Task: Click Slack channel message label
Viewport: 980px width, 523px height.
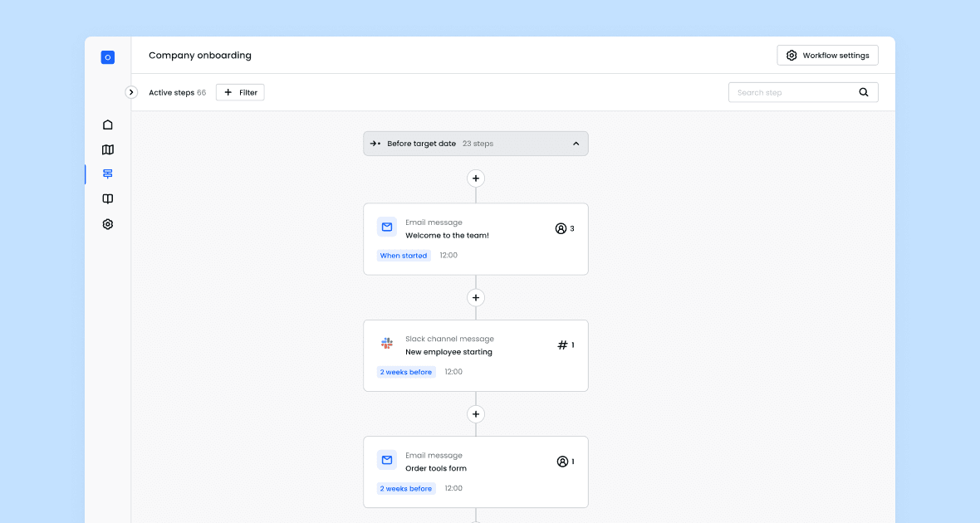Action: [x=449, y=339]
